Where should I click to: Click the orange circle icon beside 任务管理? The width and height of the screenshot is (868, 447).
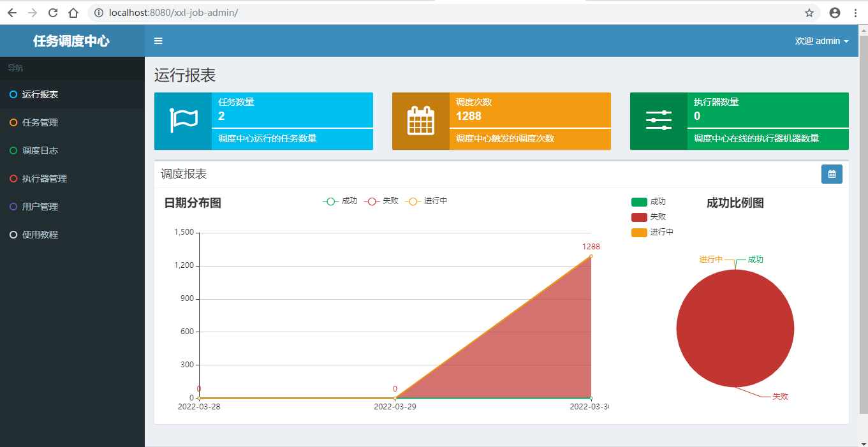[x=13, y=122]
